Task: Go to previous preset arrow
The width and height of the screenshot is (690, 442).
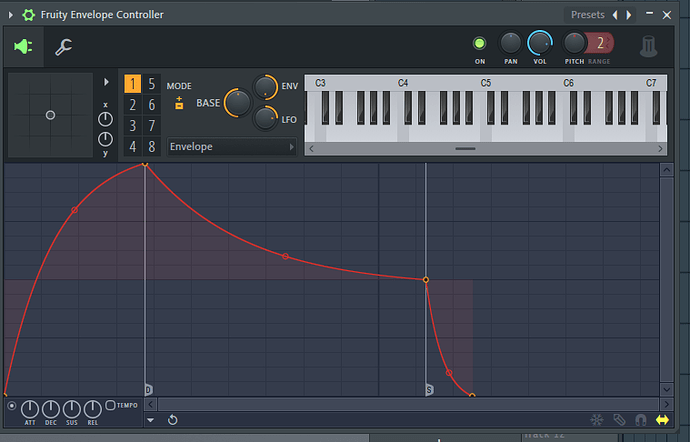Action: 615,15
